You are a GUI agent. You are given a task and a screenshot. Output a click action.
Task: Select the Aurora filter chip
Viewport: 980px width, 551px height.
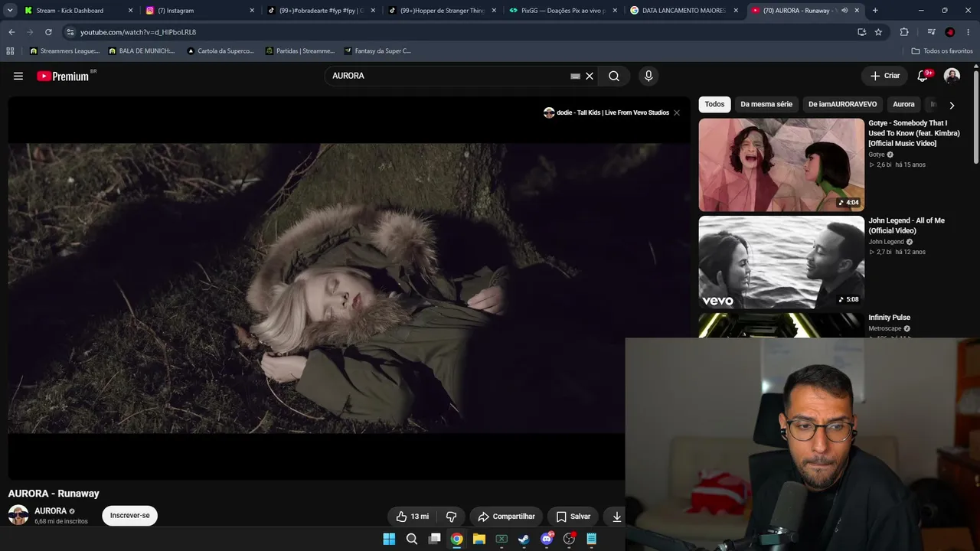pyautogui.click(x=903, y=104)
